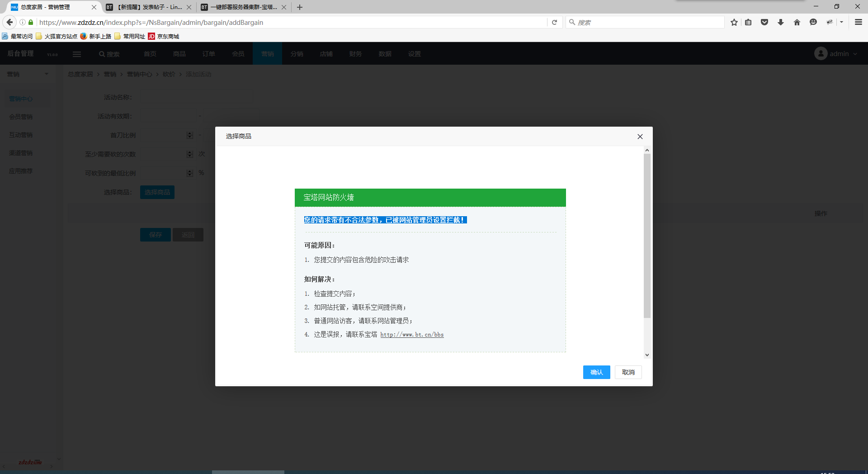Open the 商品 top menu
Screen dimensions: 868x474
point(179,54)
